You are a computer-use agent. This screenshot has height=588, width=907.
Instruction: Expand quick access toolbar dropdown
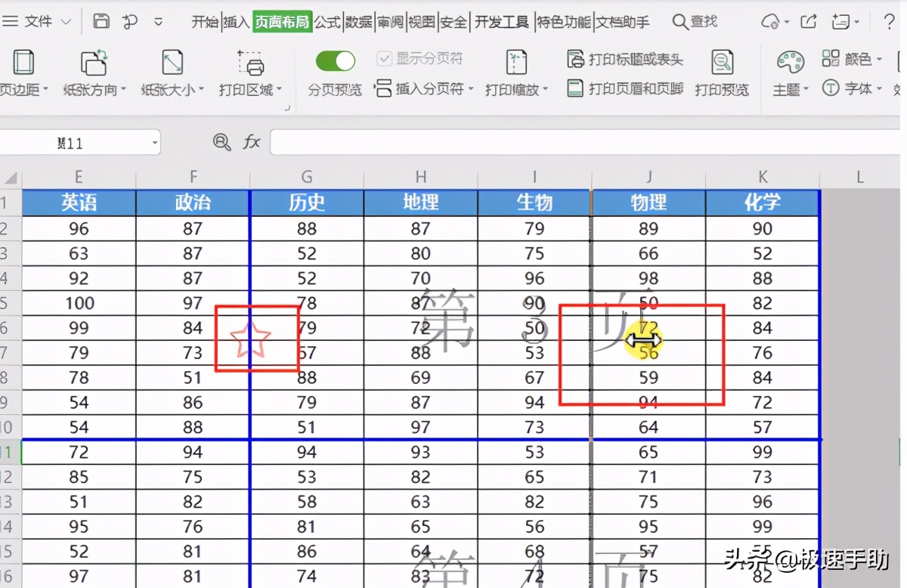159,22
